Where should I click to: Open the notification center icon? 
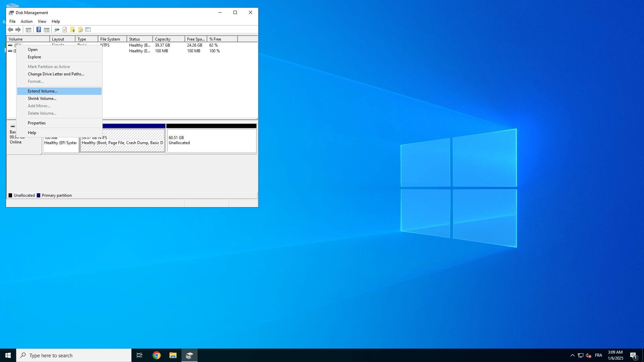coord(633,355)
